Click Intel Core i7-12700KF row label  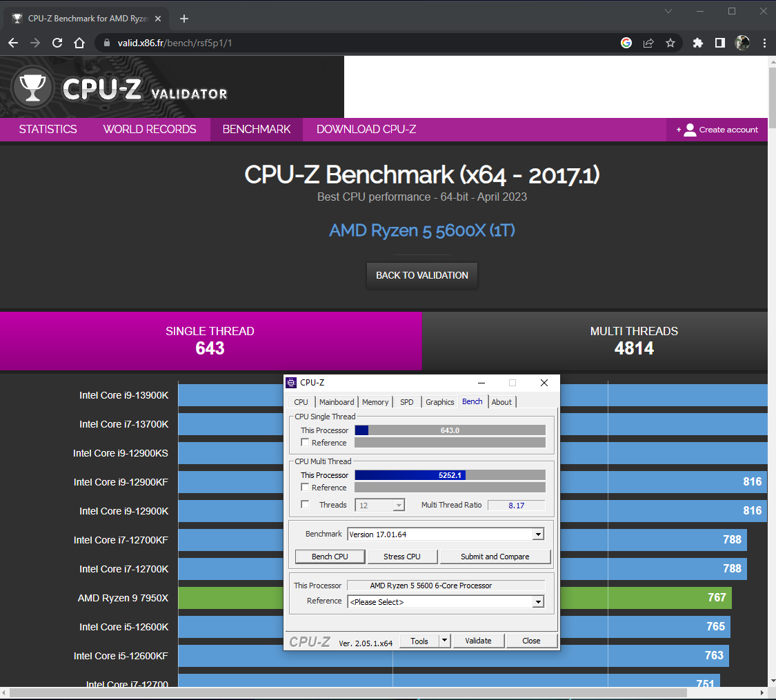121,540
